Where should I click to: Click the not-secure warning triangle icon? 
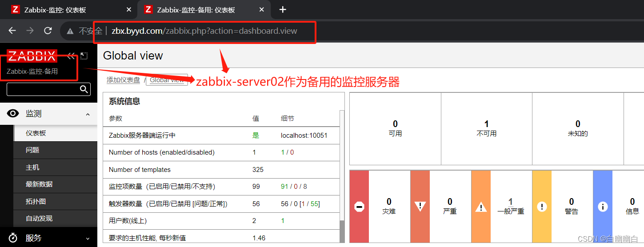pos(70,31)
